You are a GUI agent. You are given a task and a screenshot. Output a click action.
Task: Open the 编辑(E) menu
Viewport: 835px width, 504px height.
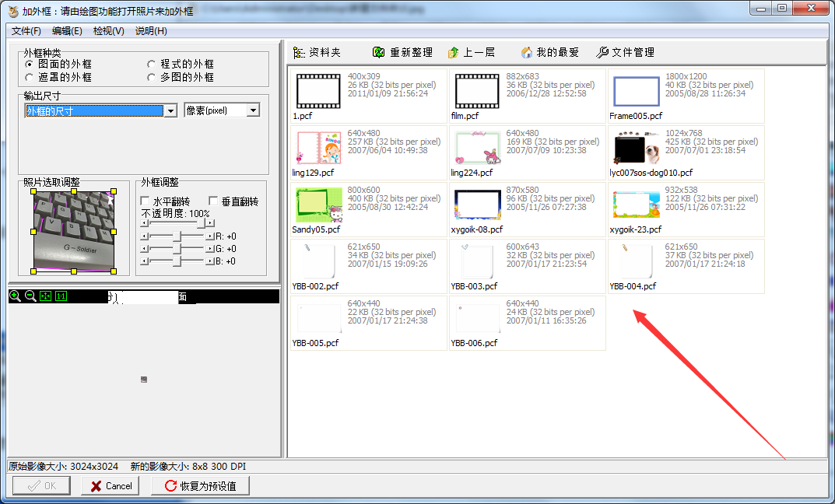click(x=65, y=30)
